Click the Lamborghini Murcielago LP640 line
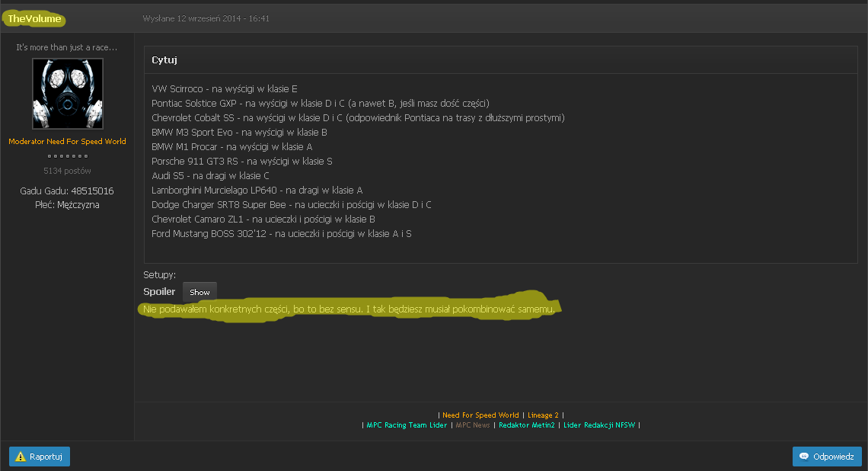 (257, 190)
